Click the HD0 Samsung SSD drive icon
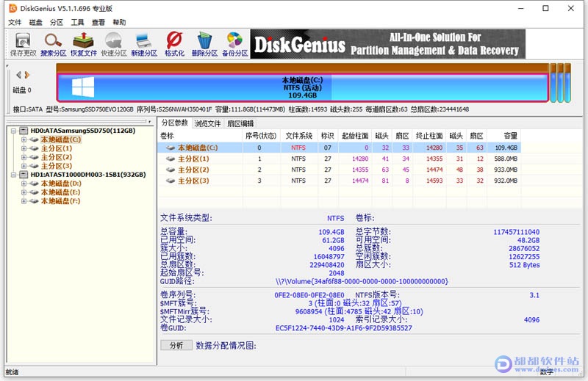The image size is (588, 381). (24, 131)
